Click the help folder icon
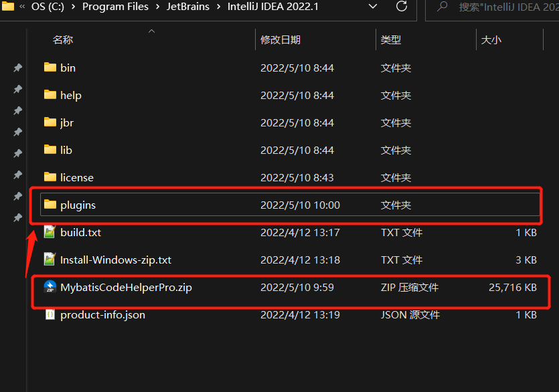 50,95
